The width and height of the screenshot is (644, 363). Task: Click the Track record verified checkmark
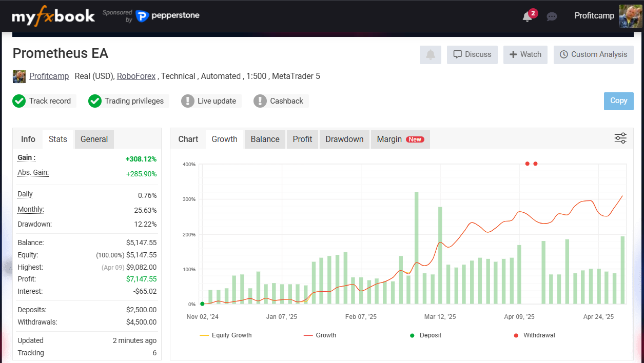pos(19,101)
